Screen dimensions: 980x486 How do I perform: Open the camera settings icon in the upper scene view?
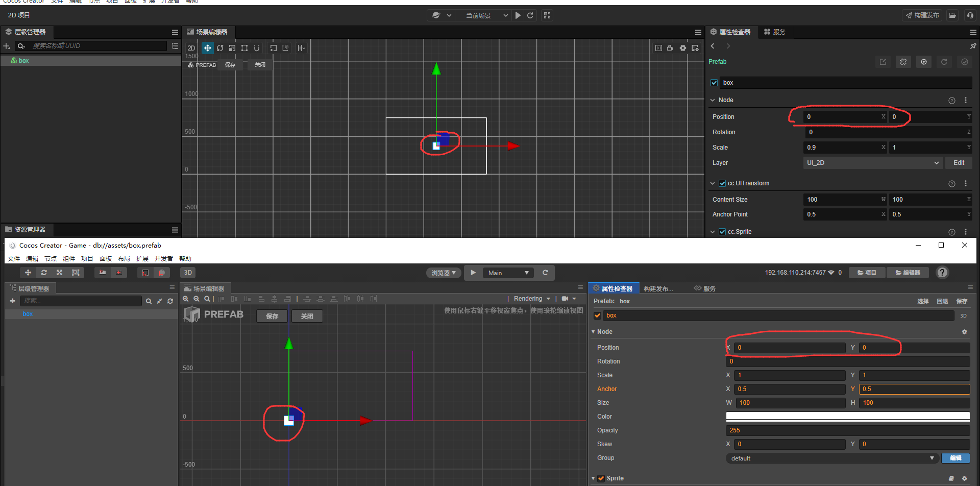point(670,48)
